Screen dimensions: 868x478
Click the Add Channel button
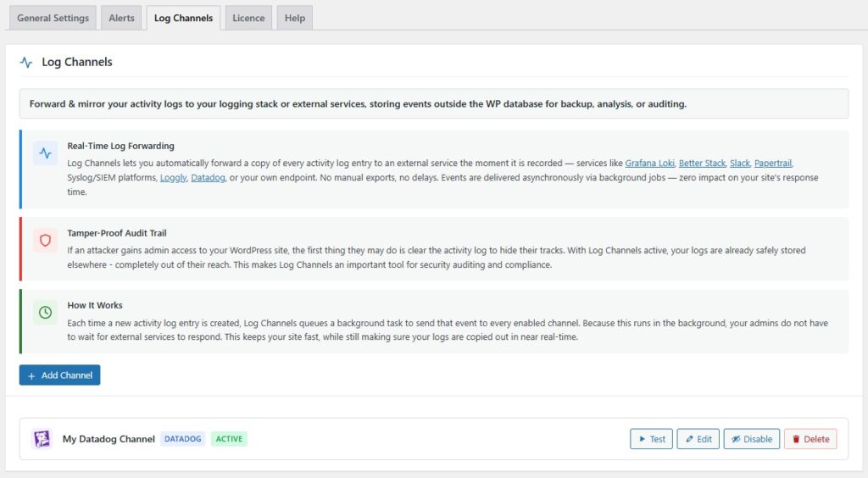(60, 375)
